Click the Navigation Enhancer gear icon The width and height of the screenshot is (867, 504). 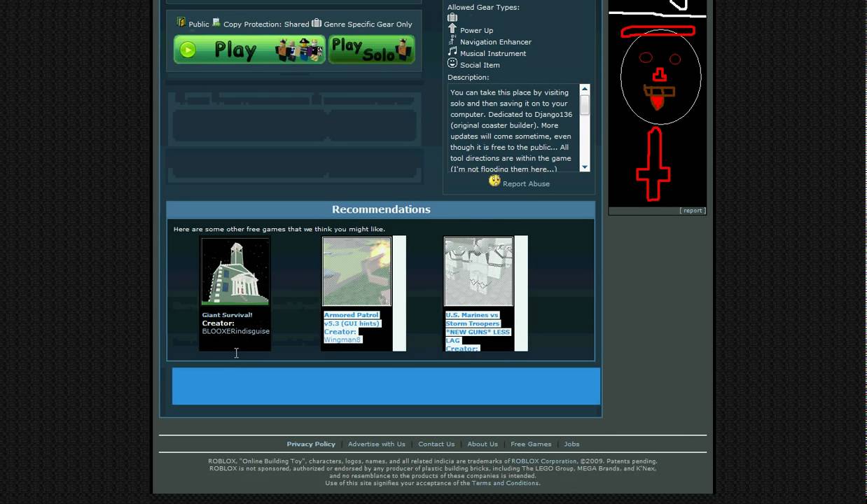click(452, 41)
